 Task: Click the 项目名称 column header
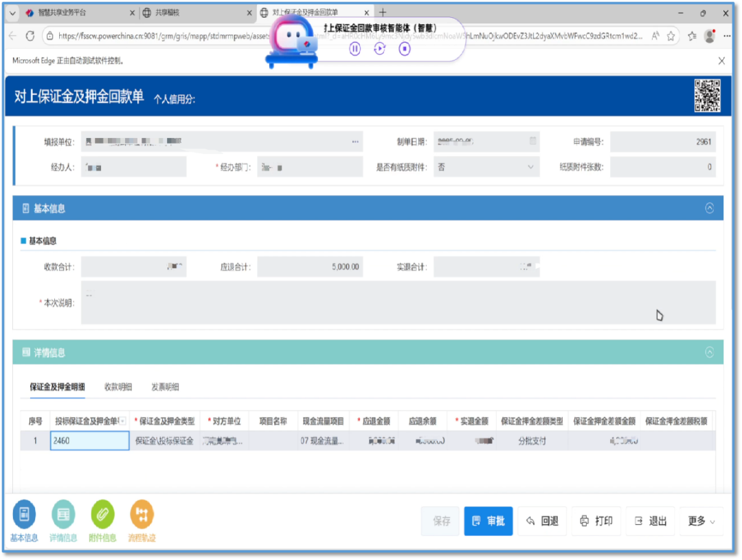[273, 421]
